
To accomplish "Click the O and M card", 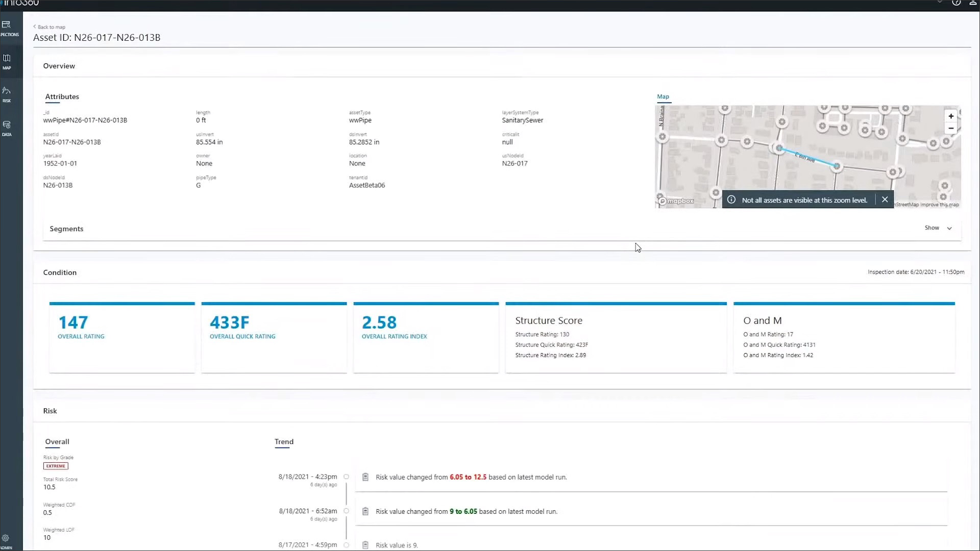I will click(844, 337).
